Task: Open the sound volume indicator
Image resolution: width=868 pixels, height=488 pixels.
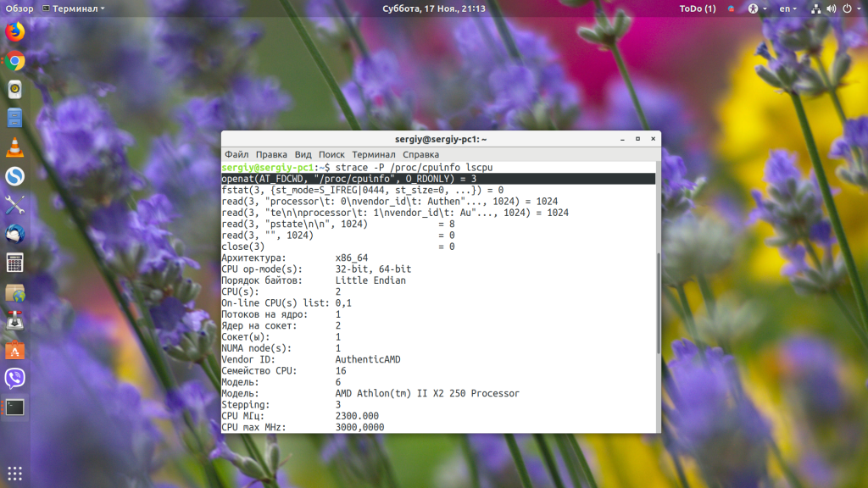Action: pyautogui.click(x=832, y=8)
